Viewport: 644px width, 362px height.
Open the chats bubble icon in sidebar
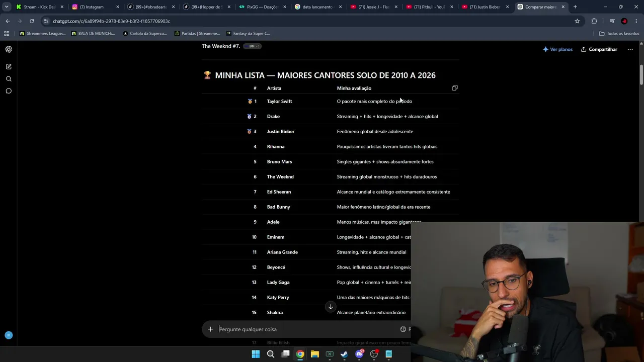pyautogui.click(x=9, y=91)
